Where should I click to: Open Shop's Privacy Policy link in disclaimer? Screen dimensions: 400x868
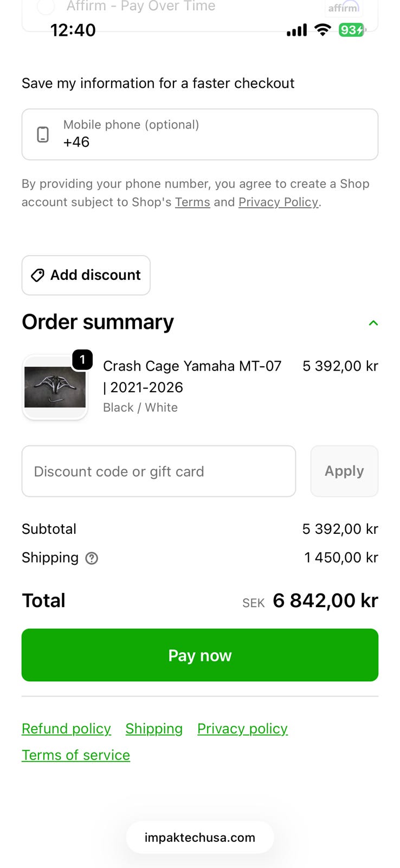278,202
